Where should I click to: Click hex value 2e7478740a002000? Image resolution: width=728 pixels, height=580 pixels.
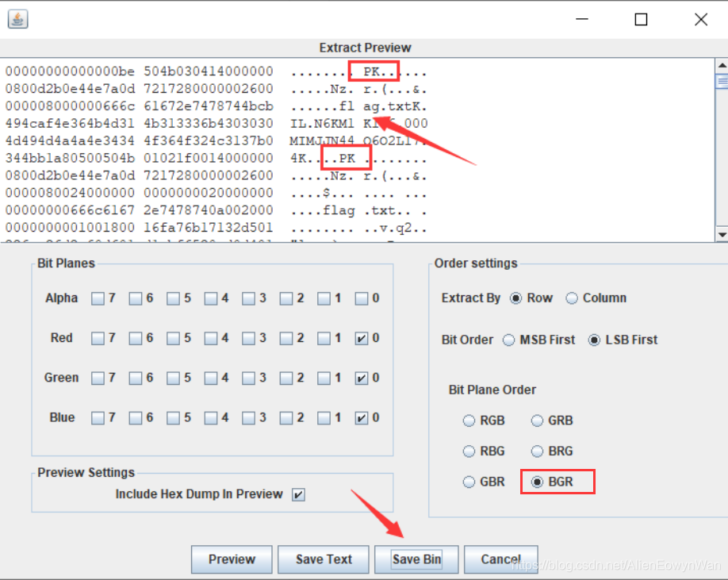[209, 210]
